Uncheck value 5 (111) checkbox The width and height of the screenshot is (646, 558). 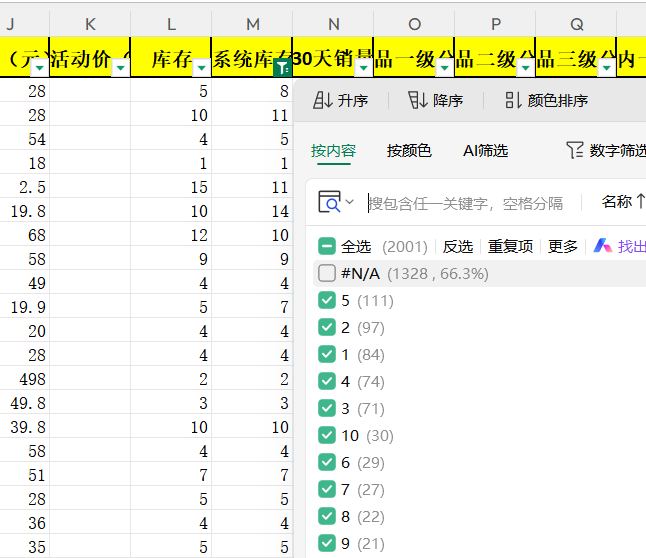(x=327, y=300)
